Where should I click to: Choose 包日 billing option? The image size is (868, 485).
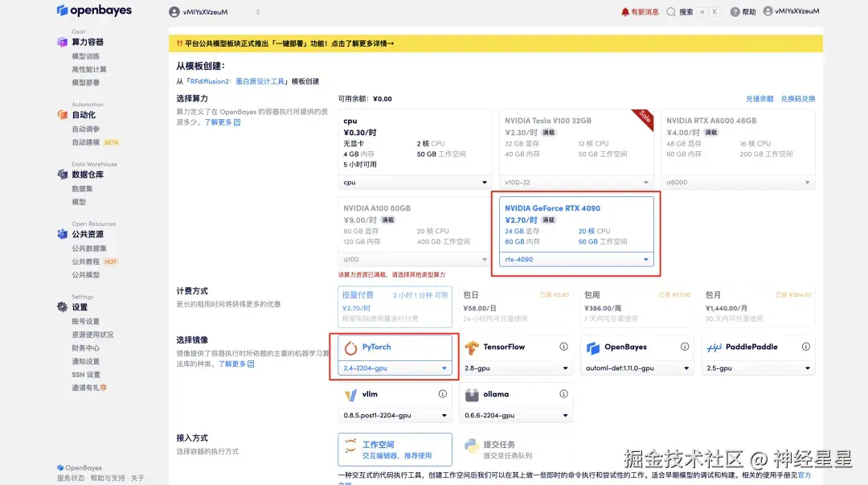(516, 306)
